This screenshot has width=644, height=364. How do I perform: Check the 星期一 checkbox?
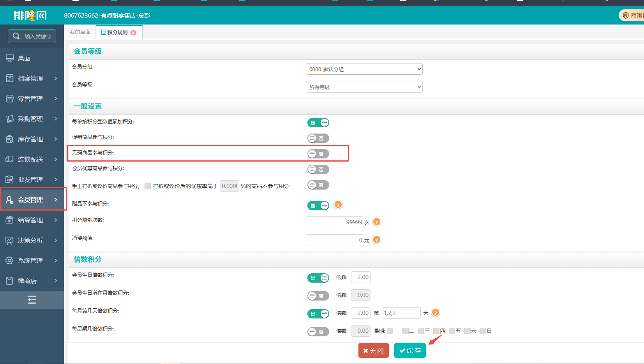[390, 331]
